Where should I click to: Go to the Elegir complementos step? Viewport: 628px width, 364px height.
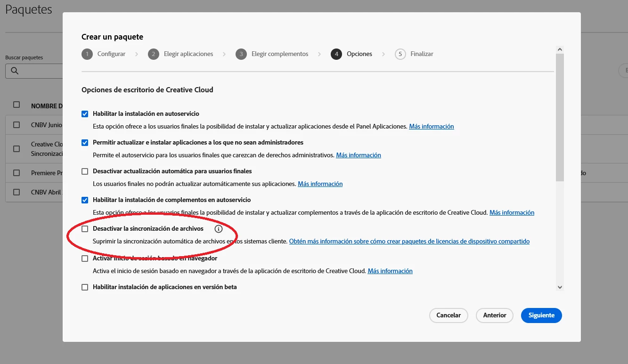pos(280,54)
